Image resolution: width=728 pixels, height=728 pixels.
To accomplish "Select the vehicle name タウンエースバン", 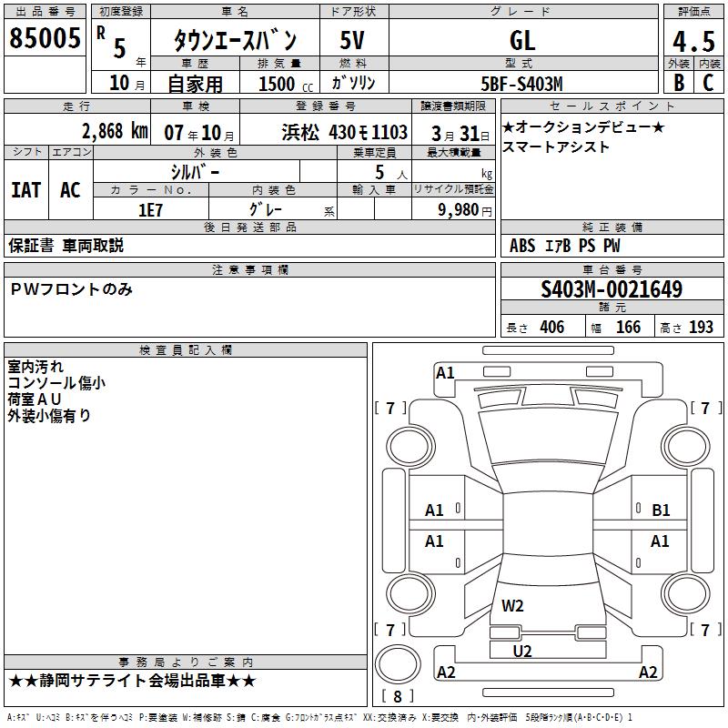I will (235, 39).
